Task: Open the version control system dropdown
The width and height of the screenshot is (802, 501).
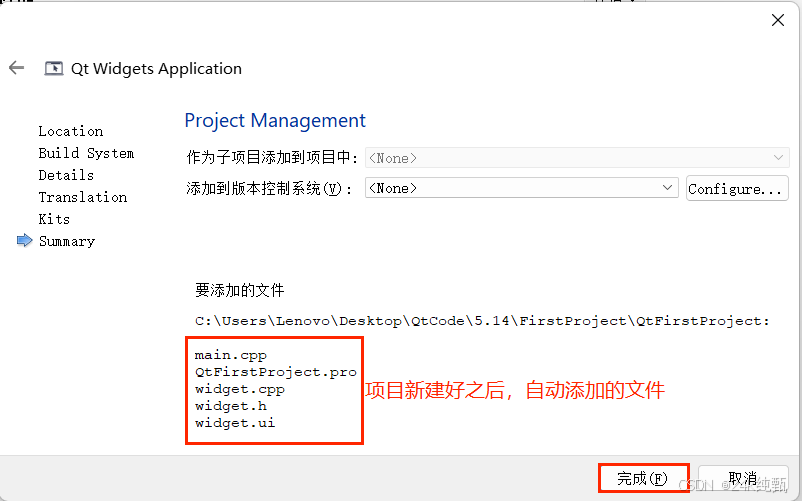Action: click(x=522, y=188)
